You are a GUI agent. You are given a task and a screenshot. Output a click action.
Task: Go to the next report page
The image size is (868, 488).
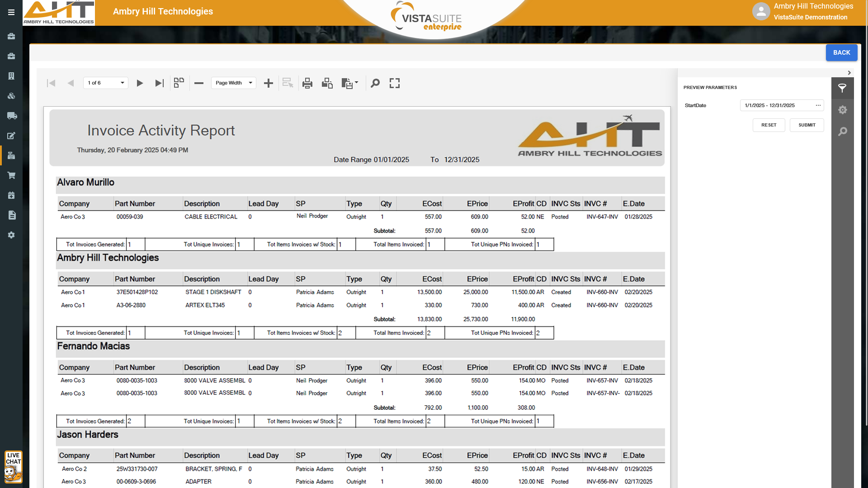(140, 83)
